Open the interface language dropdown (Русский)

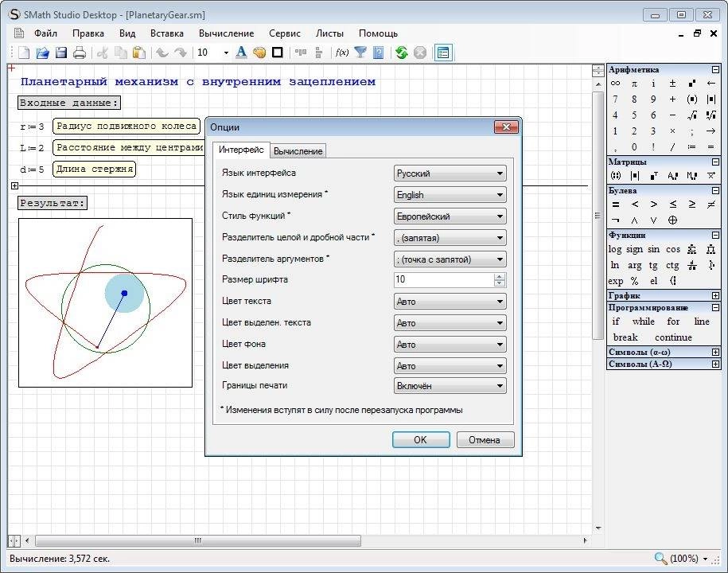pyautogui.click(x=450, y=173)
